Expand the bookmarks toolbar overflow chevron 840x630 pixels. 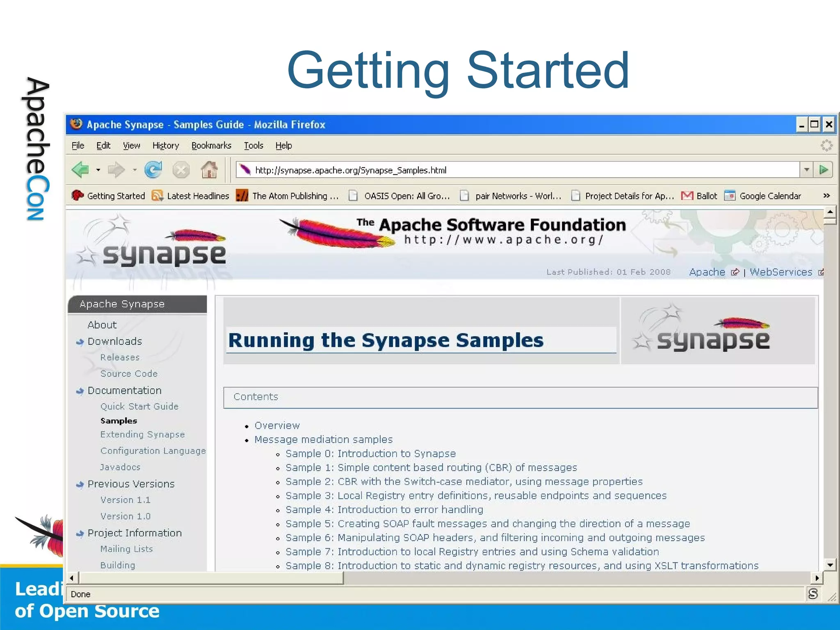pos(826,196)
